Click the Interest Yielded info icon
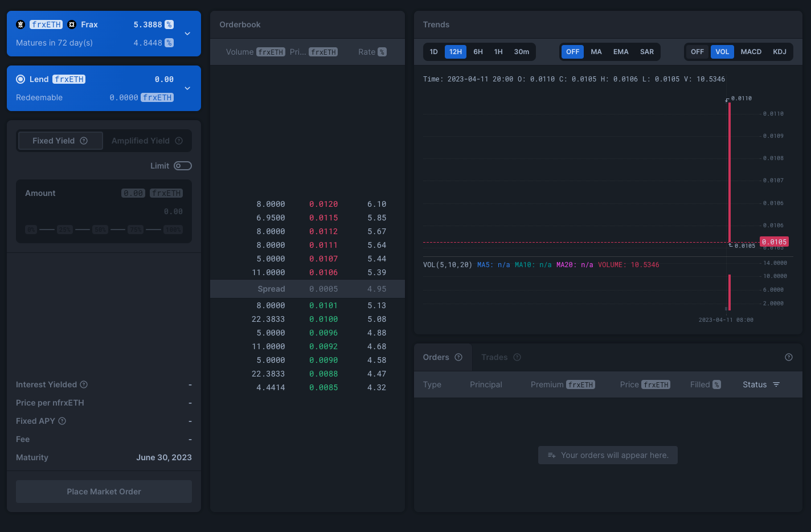 click(x=84, y=384)
